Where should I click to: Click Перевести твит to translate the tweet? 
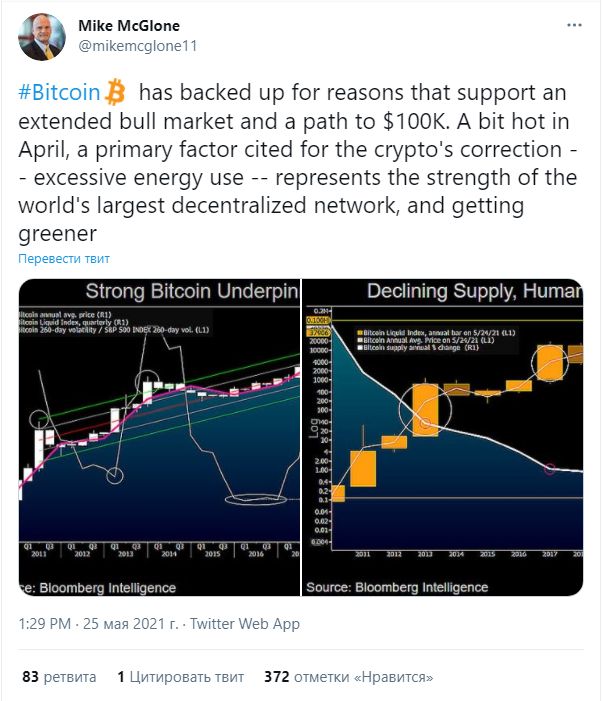point(64,258)
